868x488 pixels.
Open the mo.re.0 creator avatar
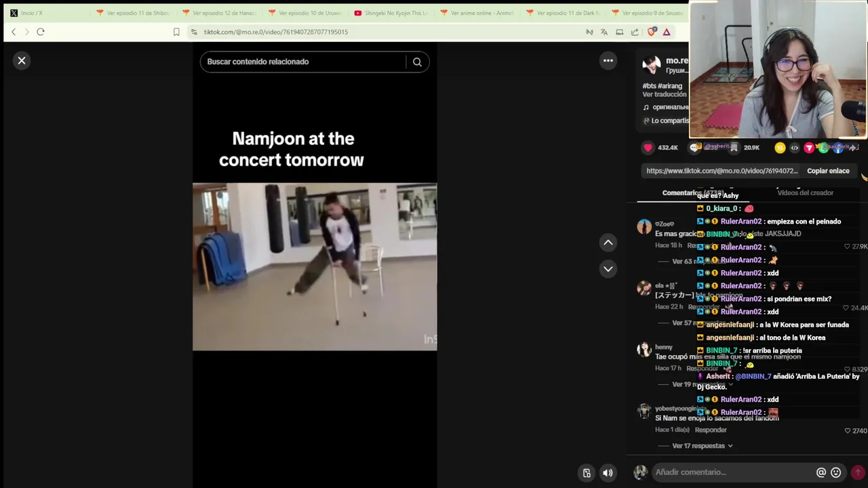(x=652, y=65)
